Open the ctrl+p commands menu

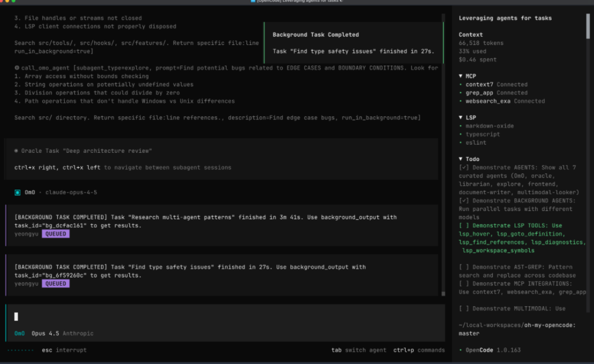(419, 350)
